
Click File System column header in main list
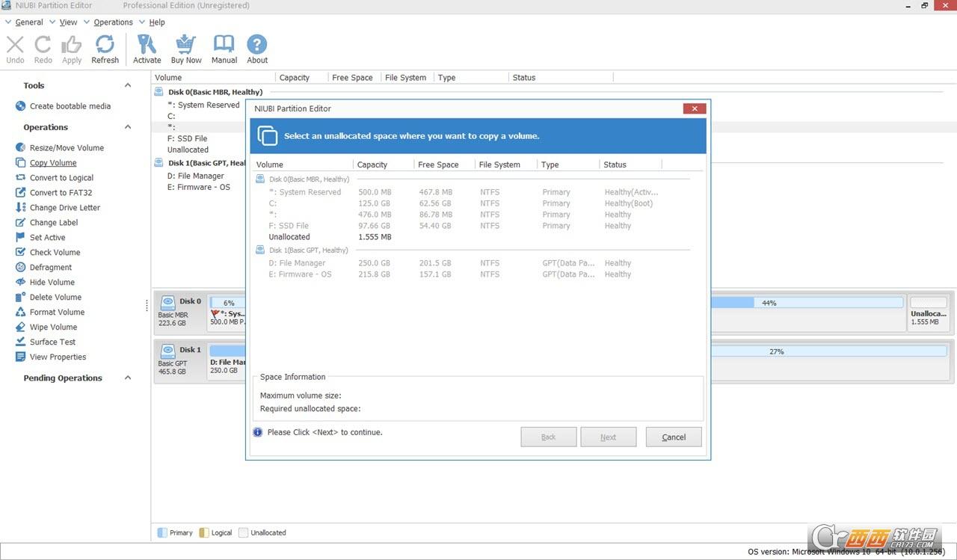point(407,78)
